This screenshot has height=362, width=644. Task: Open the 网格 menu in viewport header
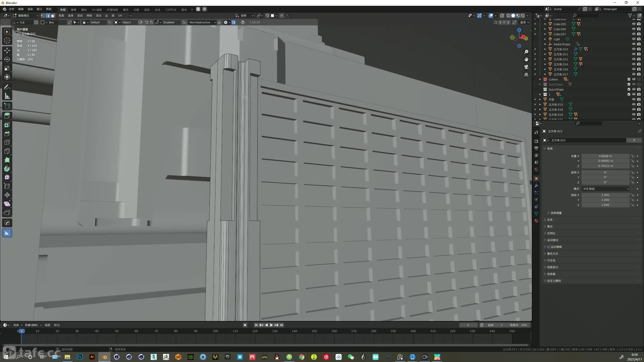tap(89, 16)
